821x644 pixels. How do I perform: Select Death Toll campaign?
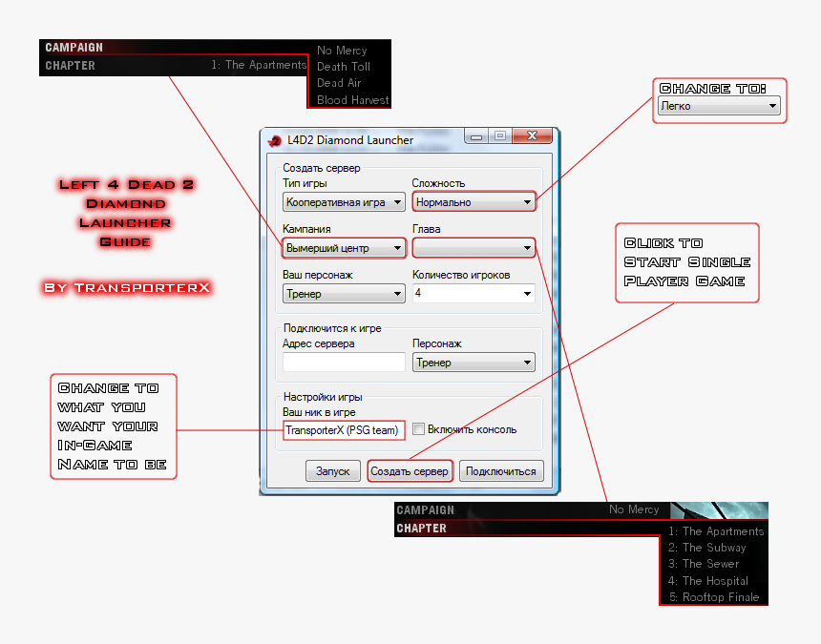coord(344,67)
